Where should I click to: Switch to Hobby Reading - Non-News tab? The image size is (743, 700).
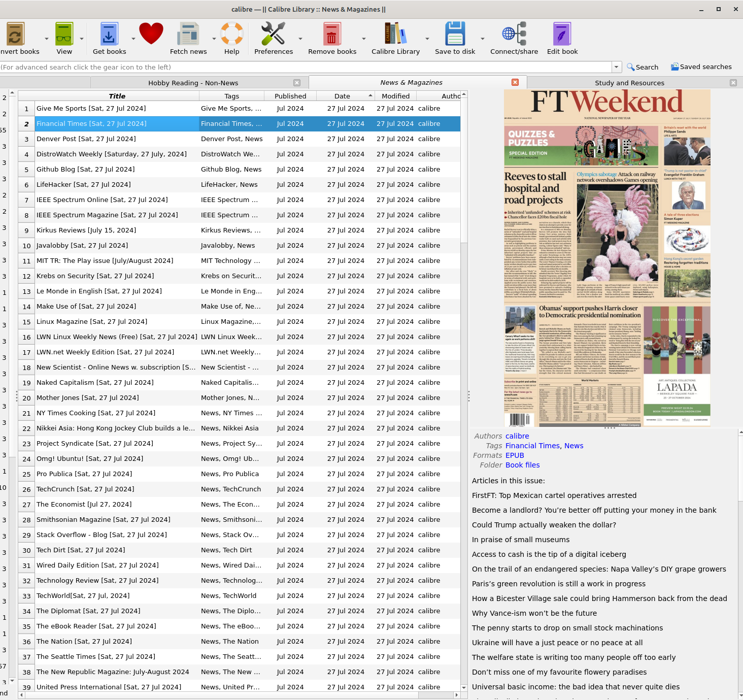pyautogui.click(x=193, y=83)
